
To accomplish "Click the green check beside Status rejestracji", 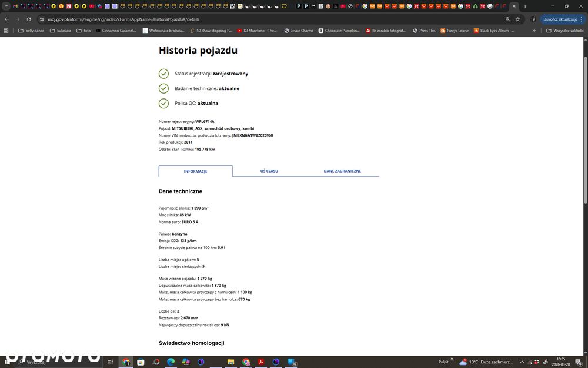I will (x=163, y=74).
